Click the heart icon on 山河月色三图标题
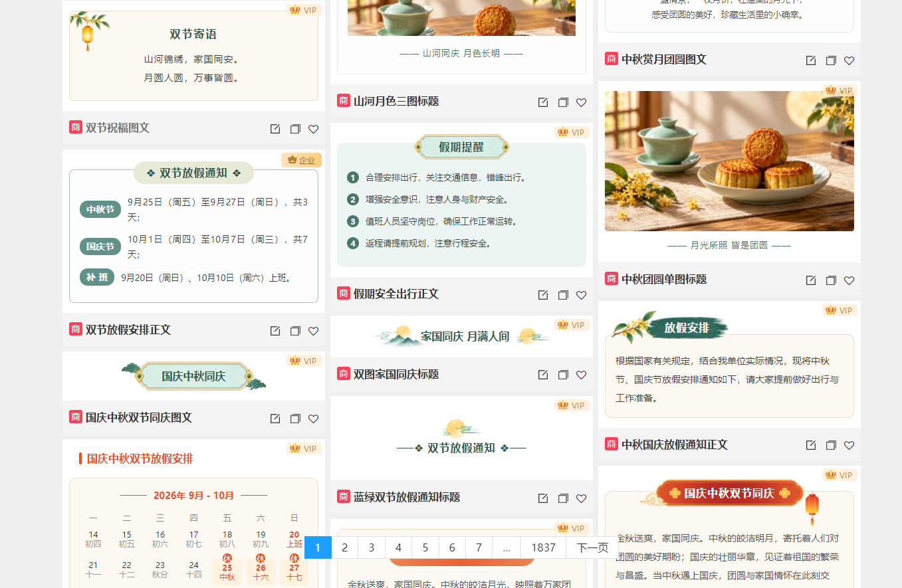Screen dimensions: 902x588 (582, 102)
